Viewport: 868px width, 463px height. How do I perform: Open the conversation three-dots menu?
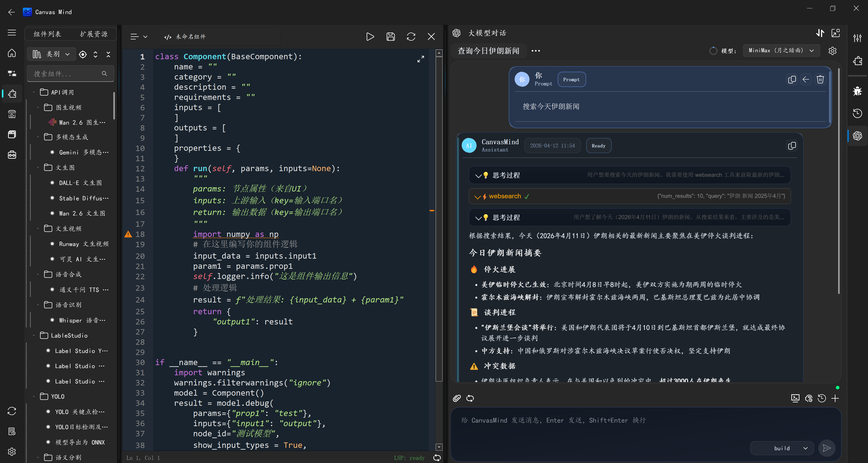pyautogui.click(x=535, y=51)
